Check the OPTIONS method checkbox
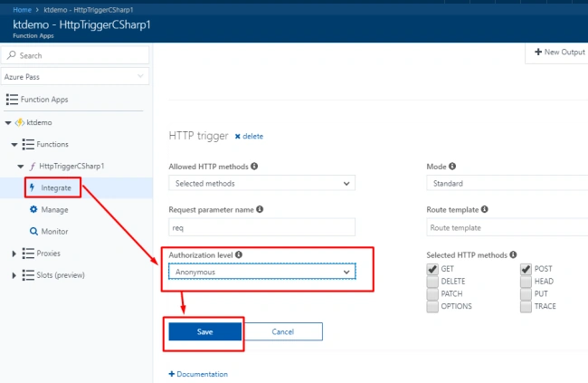 point(432,306)
